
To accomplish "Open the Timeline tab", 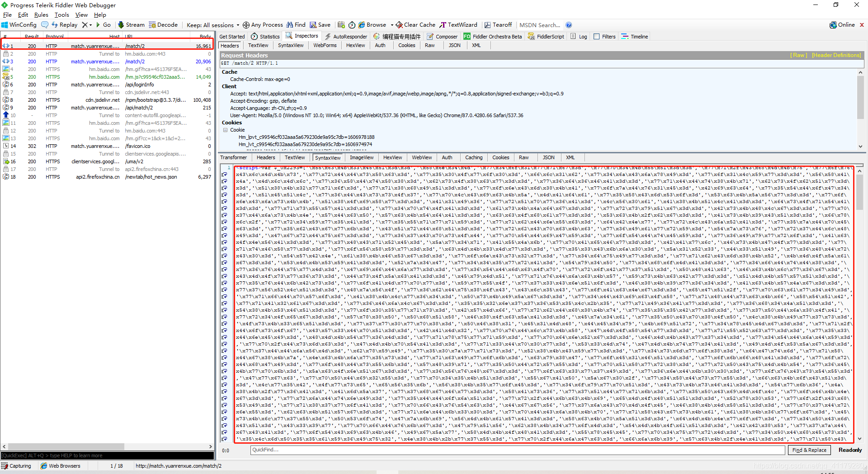I will coord(635,37).
